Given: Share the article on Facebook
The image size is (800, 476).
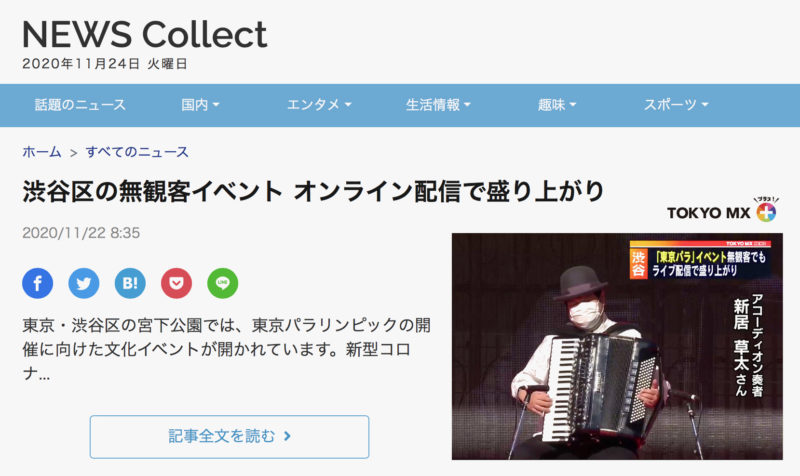Looking at the screenshot, I should [x=38, y=283].
